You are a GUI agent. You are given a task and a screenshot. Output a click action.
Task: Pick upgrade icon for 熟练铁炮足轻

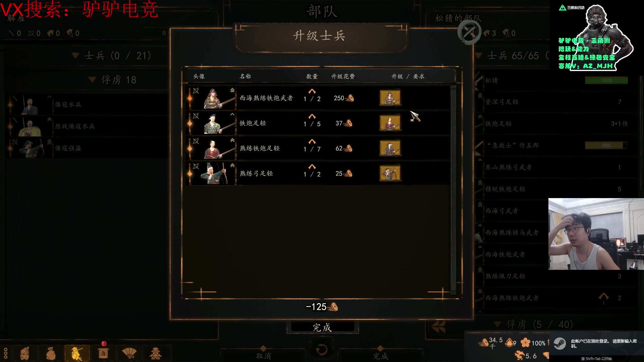(390, 148)
